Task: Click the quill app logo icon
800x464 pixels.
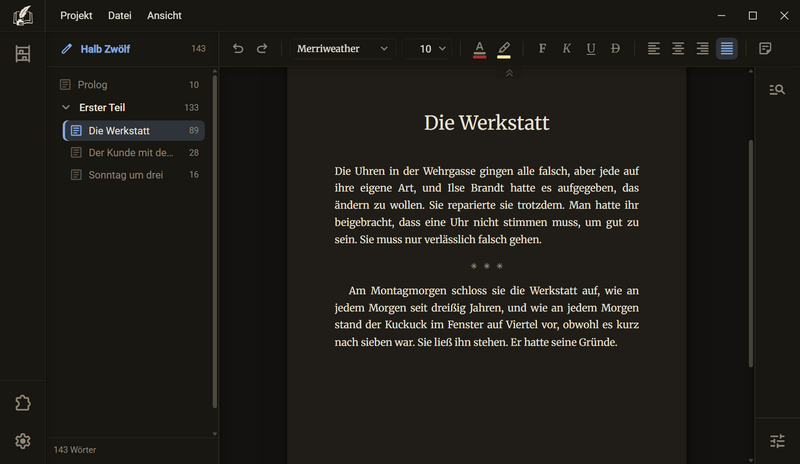Action: click(22, 16)
